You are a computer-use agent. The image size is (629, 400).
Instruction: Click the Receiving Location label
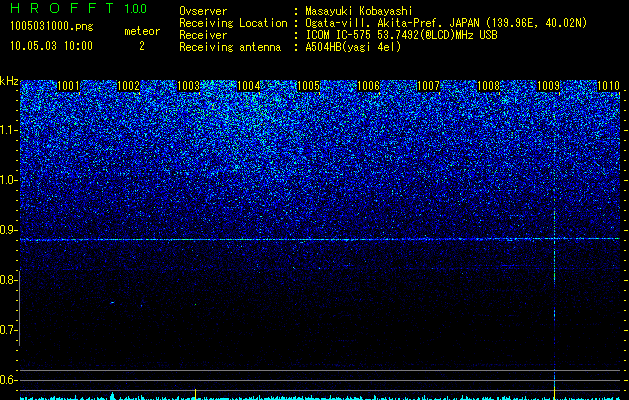(x=233, y=23)
